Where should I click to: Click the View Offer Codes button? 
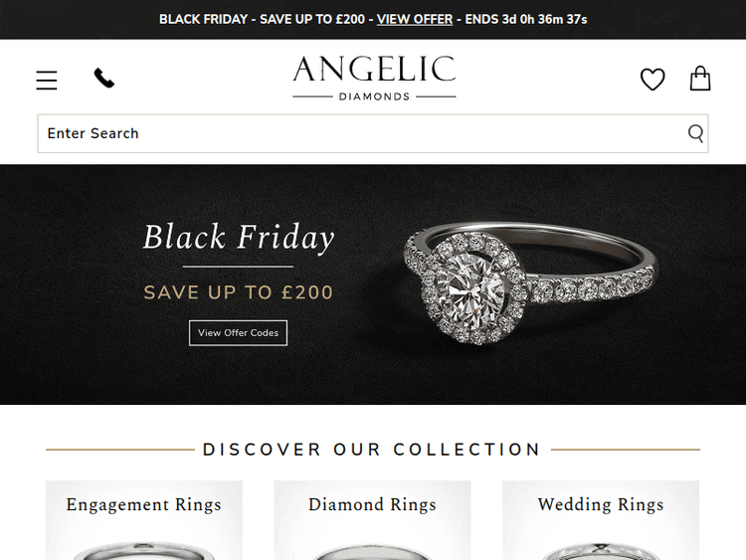point(239,333)
